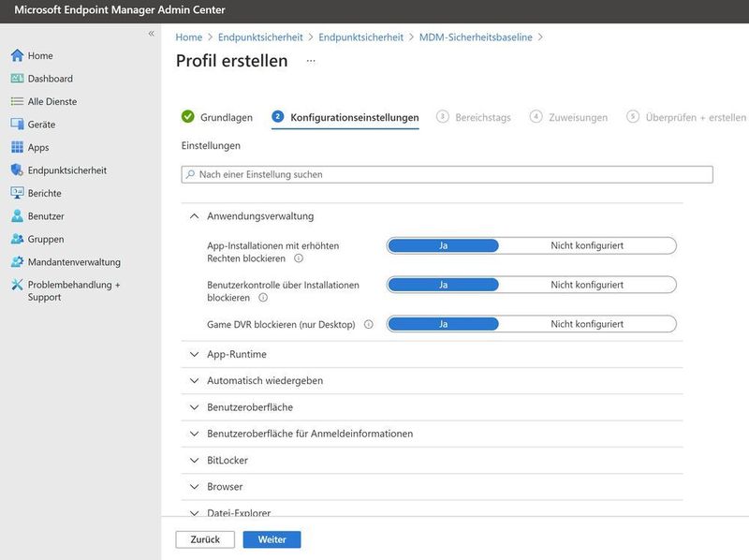749x560 pixels.
Task: Open the Zuweisungen tab
Action: pyautogui.click(x=568, y=117)
